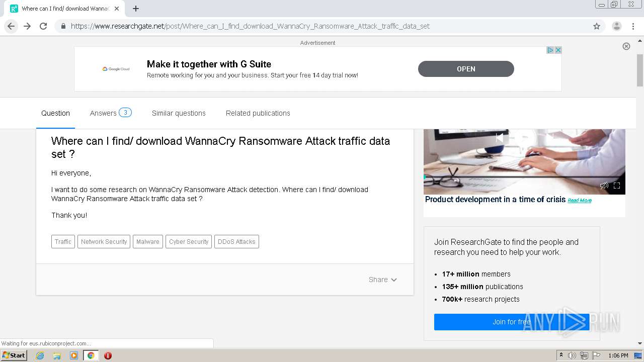Screen dimensions: 644x362
Task: Select Chrome in the taskbar
Action: coord(91,355)
